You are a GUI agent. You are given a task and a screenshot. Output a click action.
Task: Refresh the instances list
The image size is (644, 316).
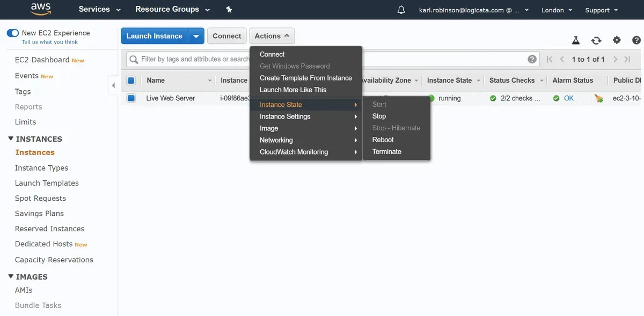click(x=596, y=40)
